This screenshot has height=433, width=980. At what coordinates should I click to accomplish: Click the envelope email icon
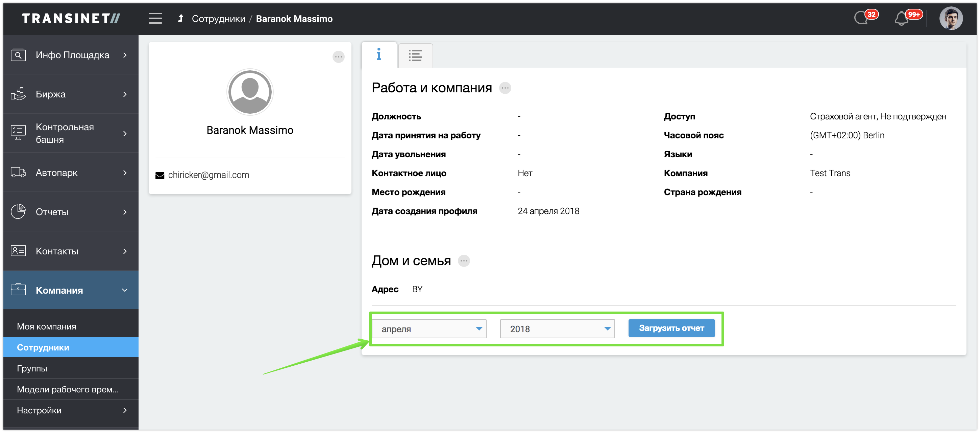160,175
